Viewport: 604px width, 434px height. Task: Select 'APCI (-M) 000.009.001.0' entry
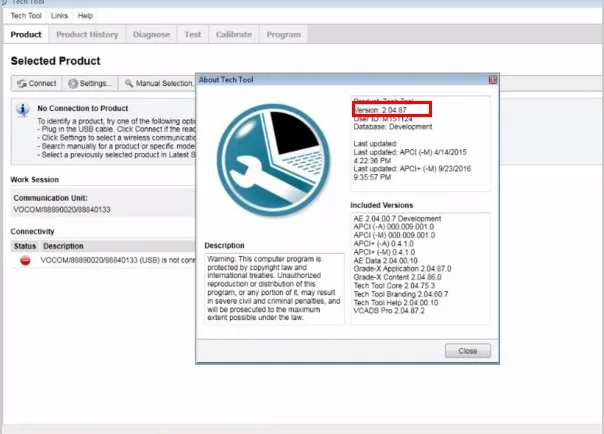[394, 235]
